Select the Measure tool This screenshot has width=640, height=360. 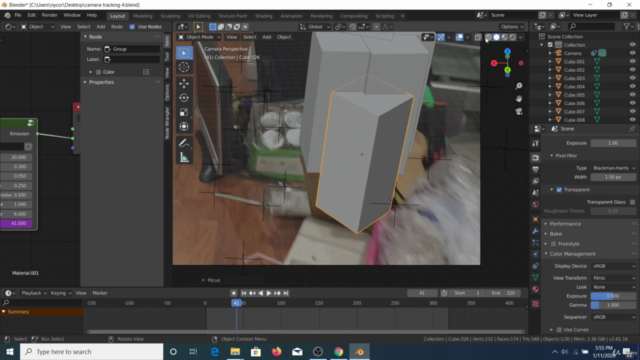coord(184,158)
